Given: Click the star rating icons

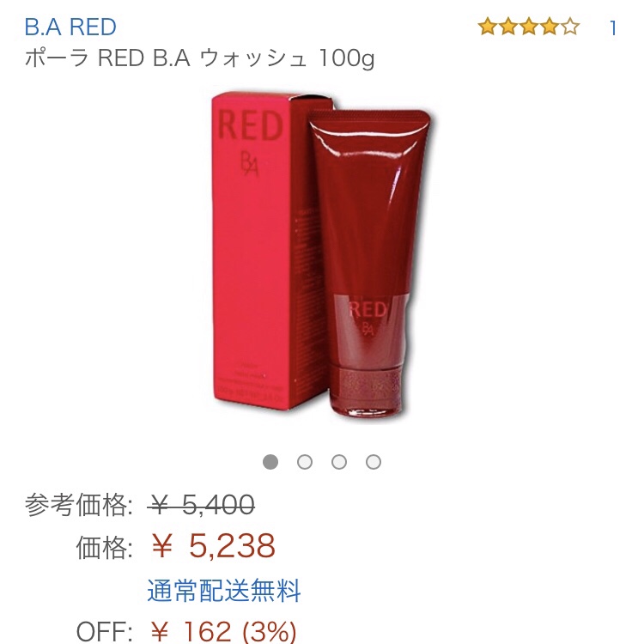Looking at the screenshot, I should coord(529,27).
